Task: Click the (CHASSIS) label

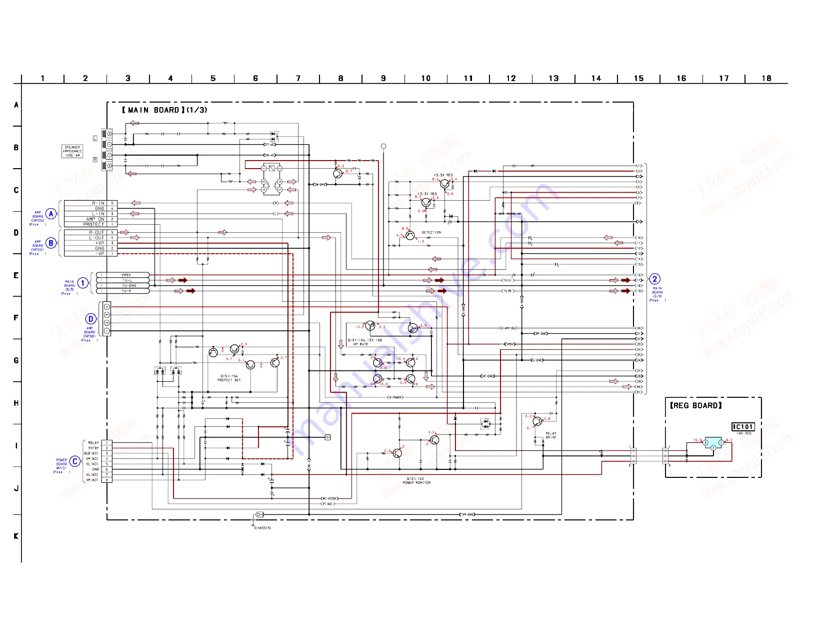Action: pos(262,528)
